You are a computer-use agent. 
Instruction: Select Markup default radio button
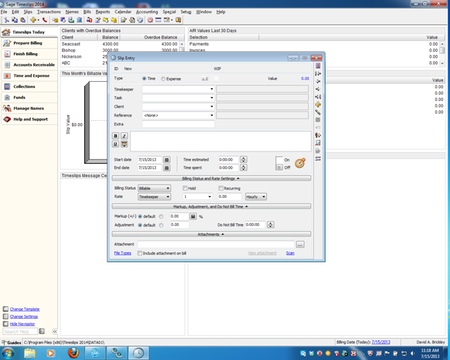[x=140, y=217]
